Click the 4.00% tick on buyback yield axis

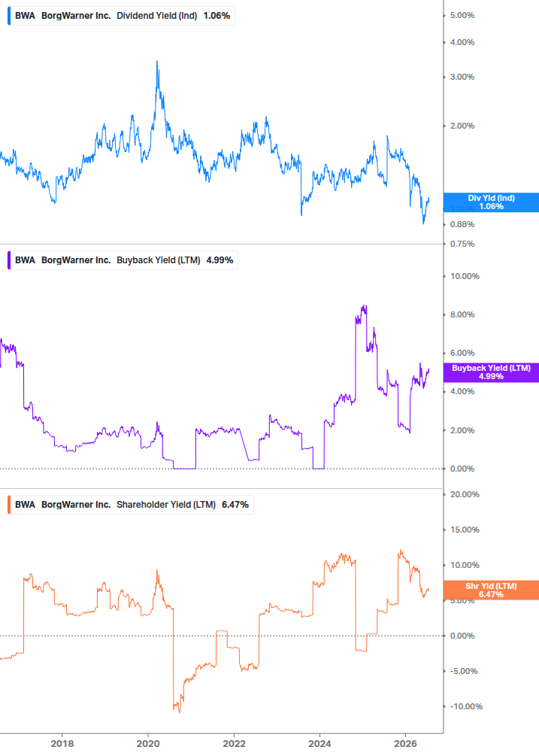coord(462,391)
